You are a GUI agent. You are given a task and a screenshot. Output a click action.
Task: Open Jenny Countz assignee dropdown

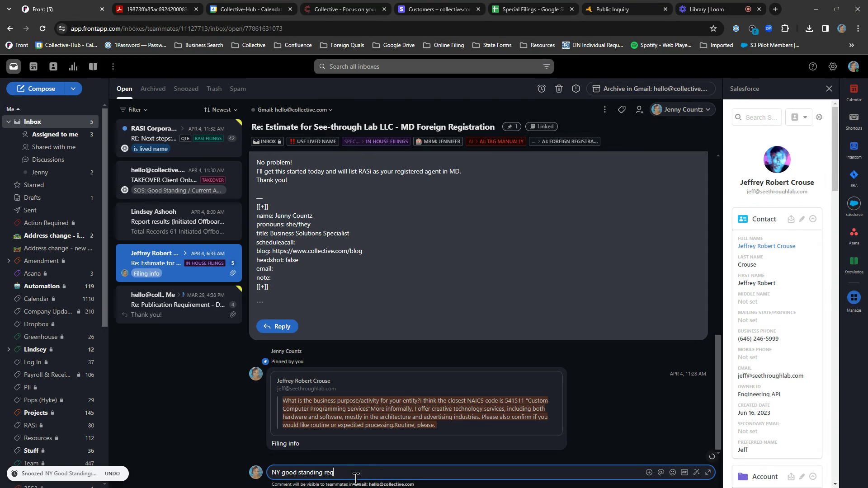(x=682, y=110)
